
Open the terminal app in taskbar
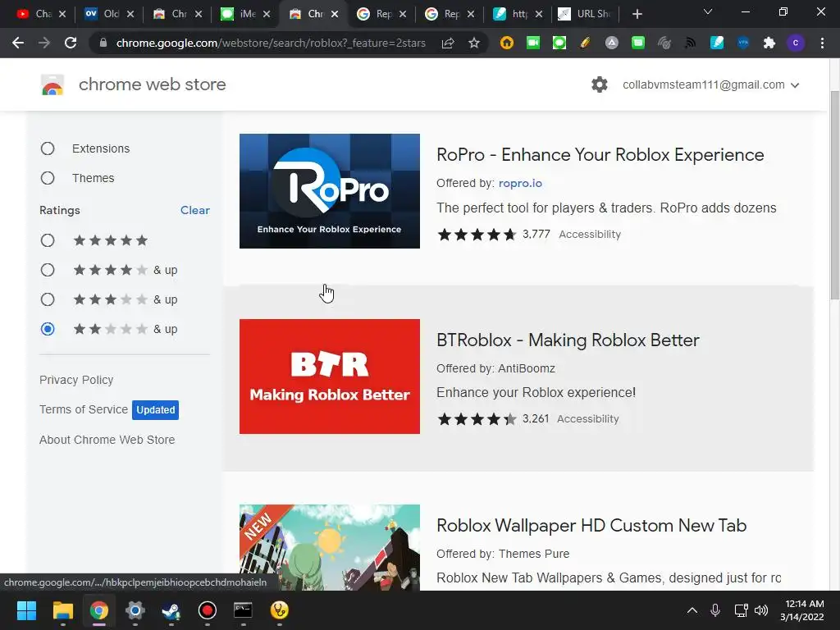point(243,610)
